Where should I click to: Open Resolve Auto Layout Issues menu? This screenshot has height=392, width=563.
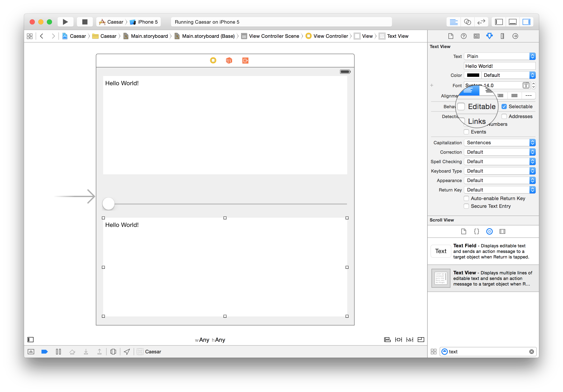pos(410,340)
